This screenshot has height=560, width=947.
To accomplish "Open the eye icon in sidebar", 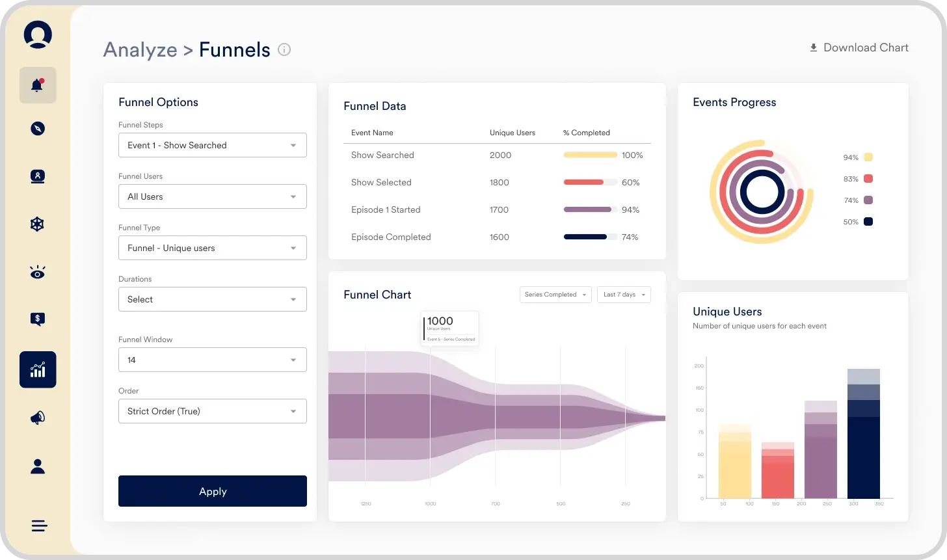I will [x=38, y=273].
